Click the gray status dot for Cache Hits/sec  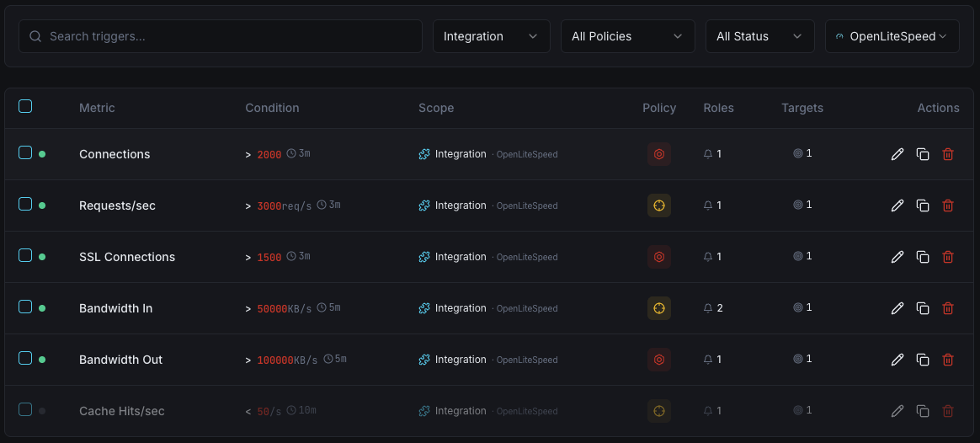pyautogui.click(x=42, y=410)
